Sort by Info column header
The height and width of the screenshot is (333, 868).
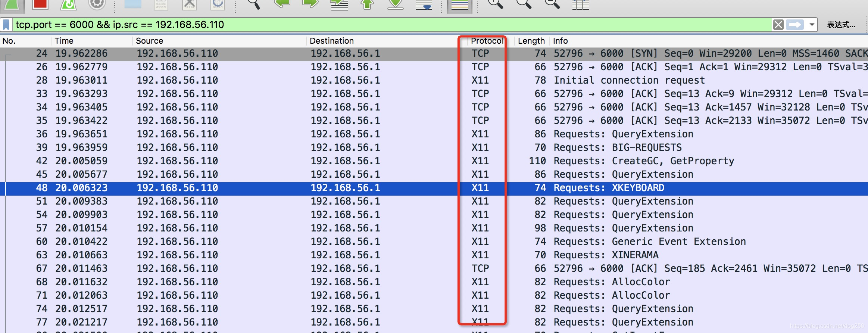pyautogui.click(x=709, y=41)
